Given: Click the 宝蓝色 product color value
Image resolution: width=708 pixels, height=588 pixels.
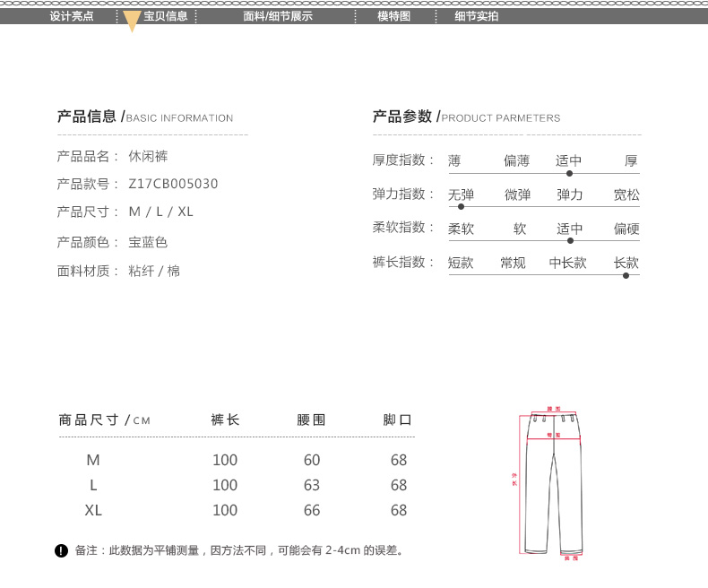Looking at the screenshot, I should [x=148, y=242].
